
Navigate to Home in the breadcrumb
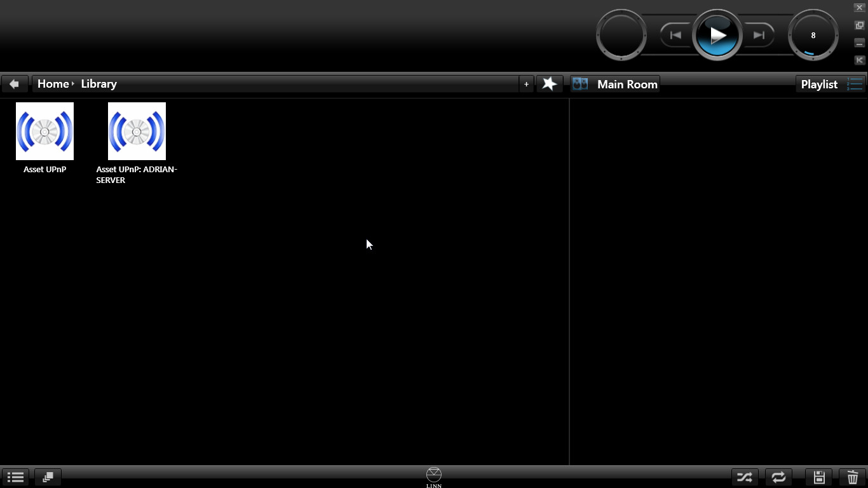click(53, 84)
